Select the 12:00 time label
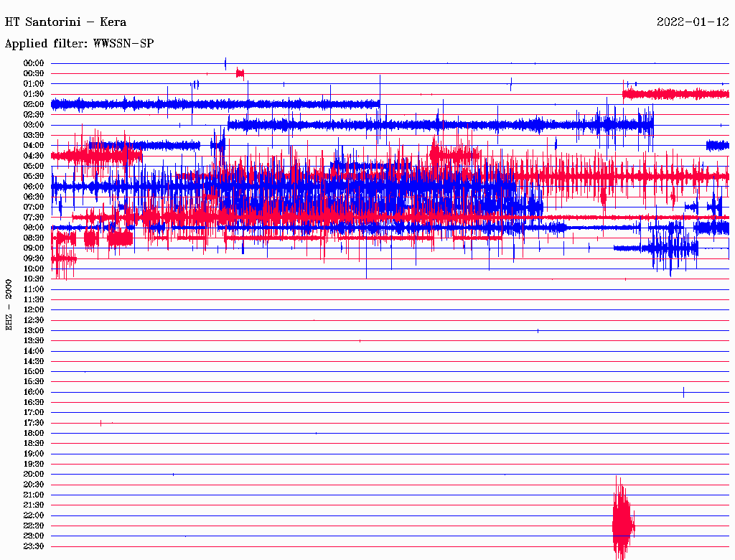This screenshot has width=735, height=560. click(x=34, y=310)
